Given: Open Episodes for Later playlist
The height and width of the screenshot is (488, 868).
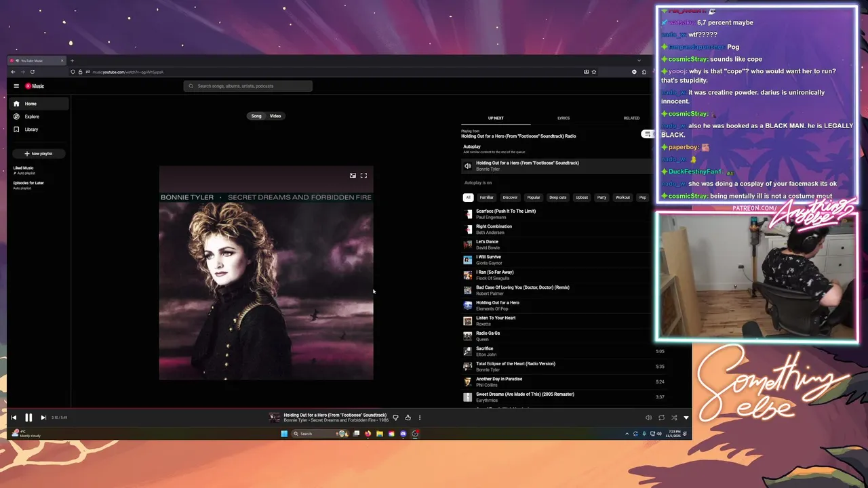Looking at the screenshot, I should pos(28,184).
